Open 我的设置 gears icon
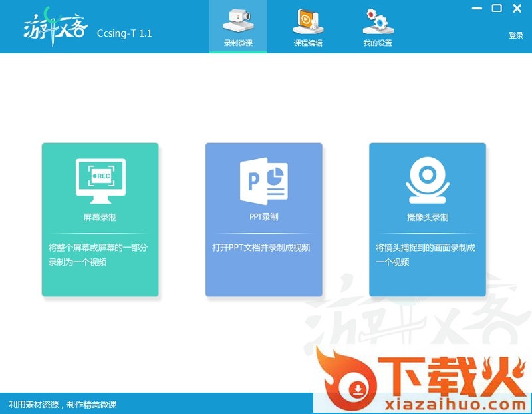Image resolution: width=532 pixels, height=414 pixels. 378,22
